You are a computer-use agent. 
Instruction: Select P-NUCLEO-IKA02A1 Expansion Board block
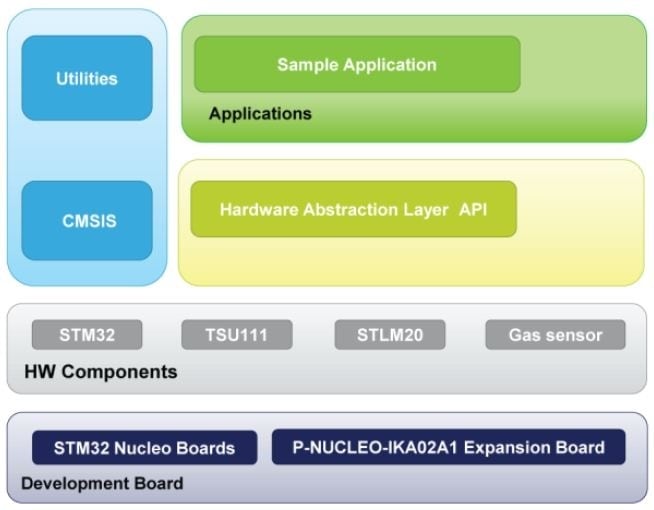pyautogui.click(x=448, y=447)
